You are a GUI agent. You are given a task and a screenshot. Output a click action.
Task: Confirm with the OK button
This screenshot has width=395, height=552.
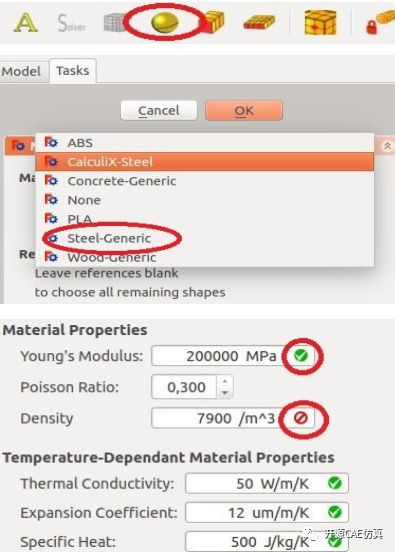244,111
